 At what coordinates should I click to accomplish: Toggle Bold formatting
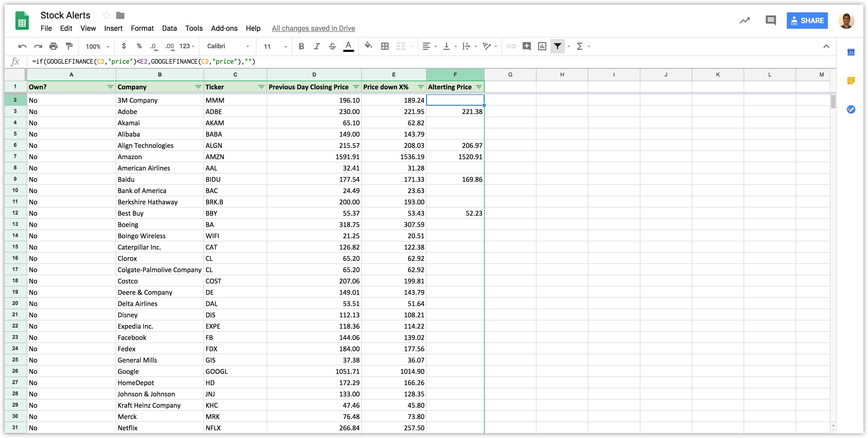click(x=301, y=46)
